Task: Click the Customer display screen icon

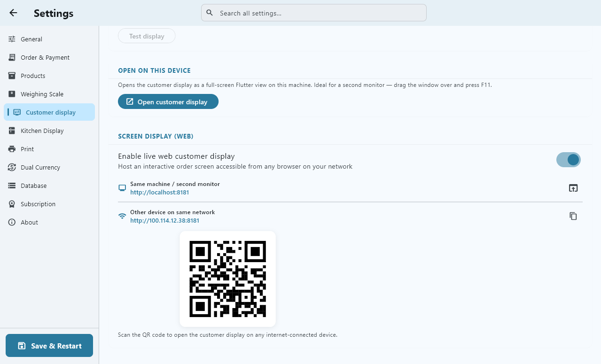Action: pos(17,112)
